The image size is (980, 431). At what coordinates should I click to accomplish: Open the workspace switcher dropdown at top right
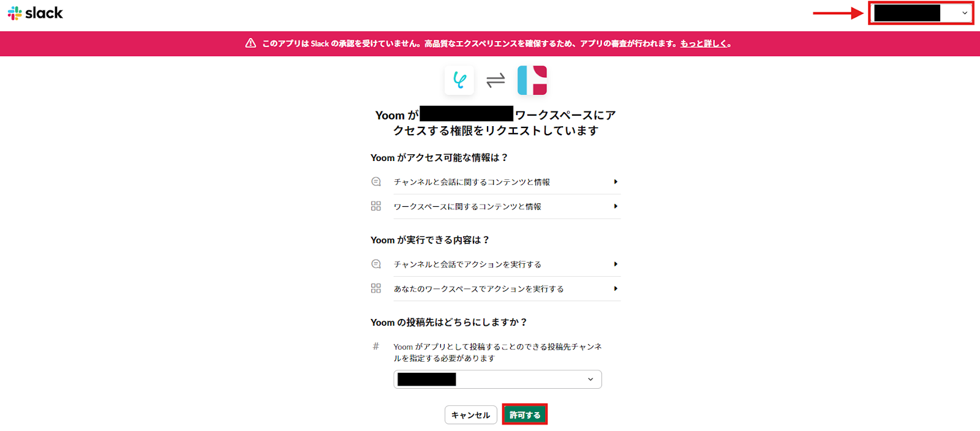921,13
